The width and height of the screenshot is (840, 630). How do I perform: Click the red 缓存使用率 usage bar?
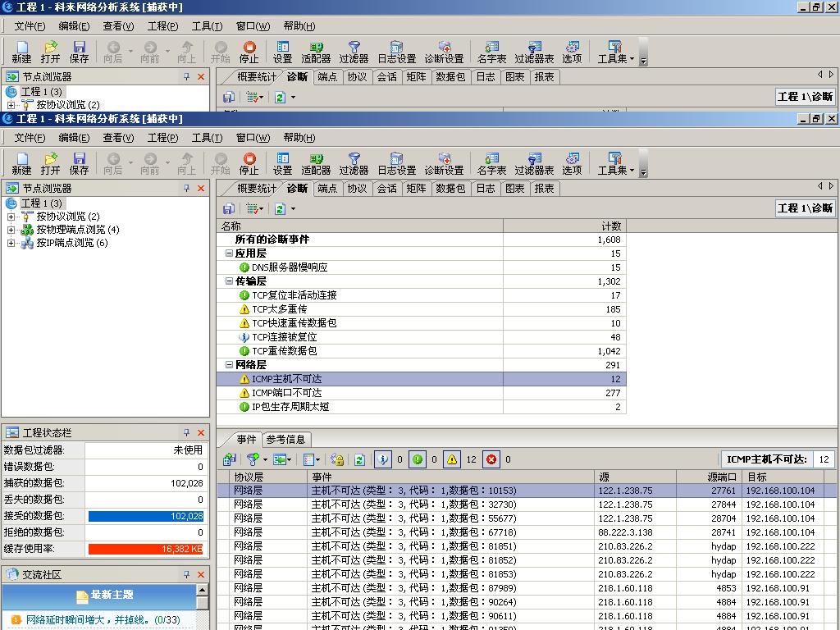click(145, 549)
